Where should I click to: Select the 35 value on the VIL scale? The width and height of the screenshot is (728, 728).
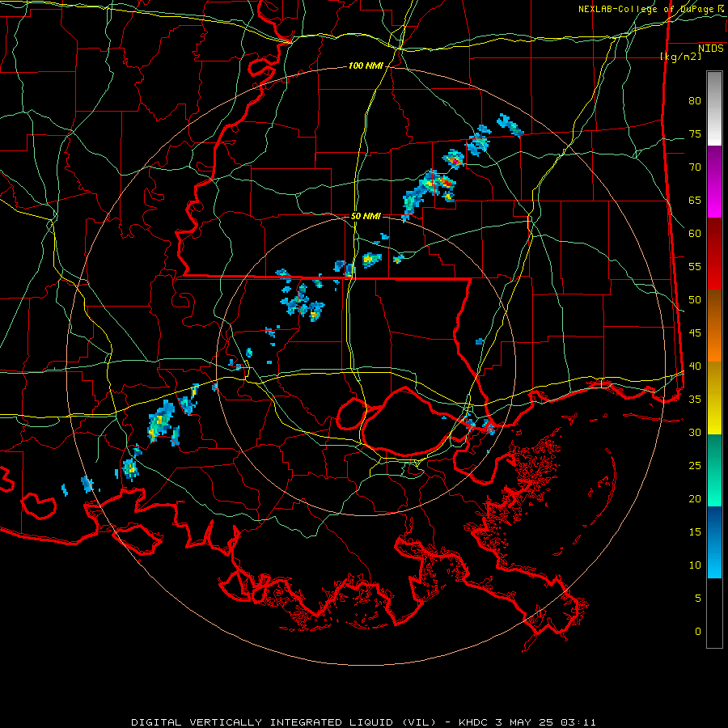coord(695,400)
